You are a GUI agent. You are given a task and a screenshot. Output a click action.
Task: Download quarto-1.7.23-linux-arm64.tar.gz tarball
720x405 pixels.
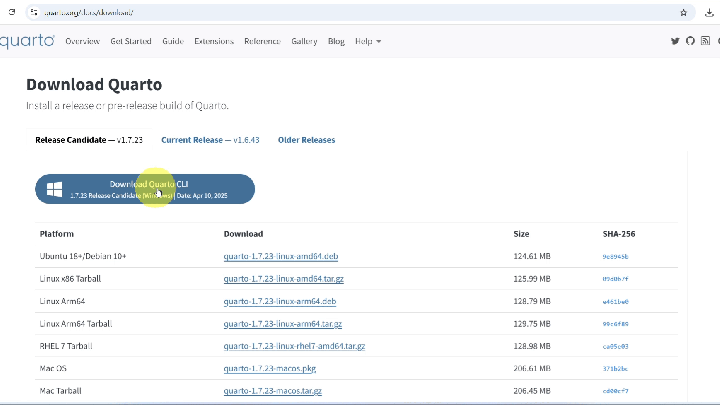click(x=282, y=324)
